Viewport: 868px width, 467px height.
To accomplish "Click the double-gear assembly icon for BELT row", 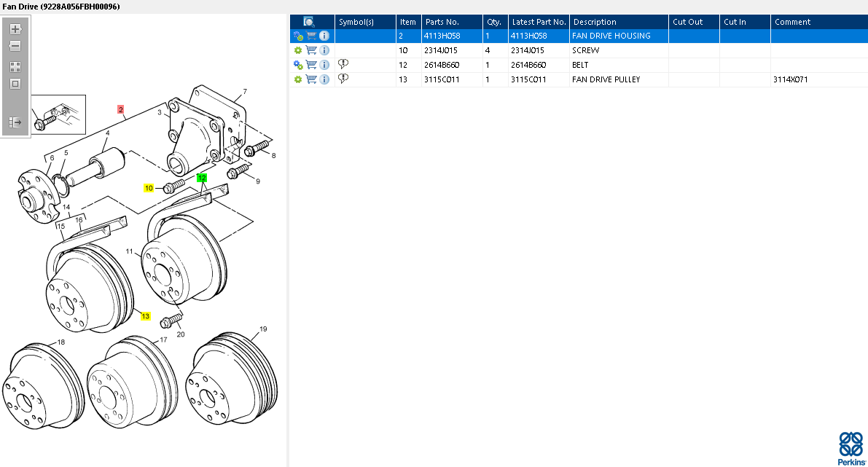I will 297,65.
